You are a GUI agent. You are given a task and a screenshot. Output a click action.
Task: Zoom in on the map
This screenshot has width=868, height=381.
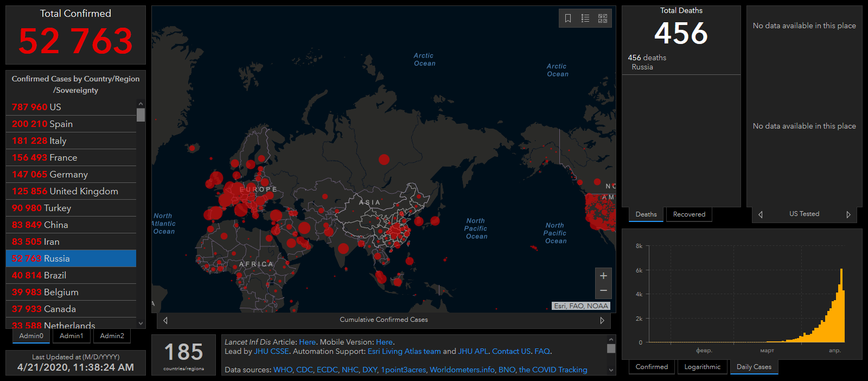[603, 276]
